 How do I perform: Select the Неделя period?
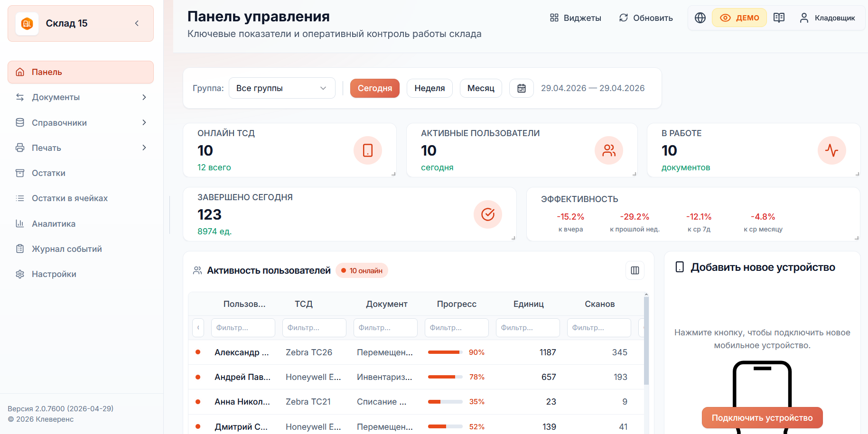click(429, 88)
